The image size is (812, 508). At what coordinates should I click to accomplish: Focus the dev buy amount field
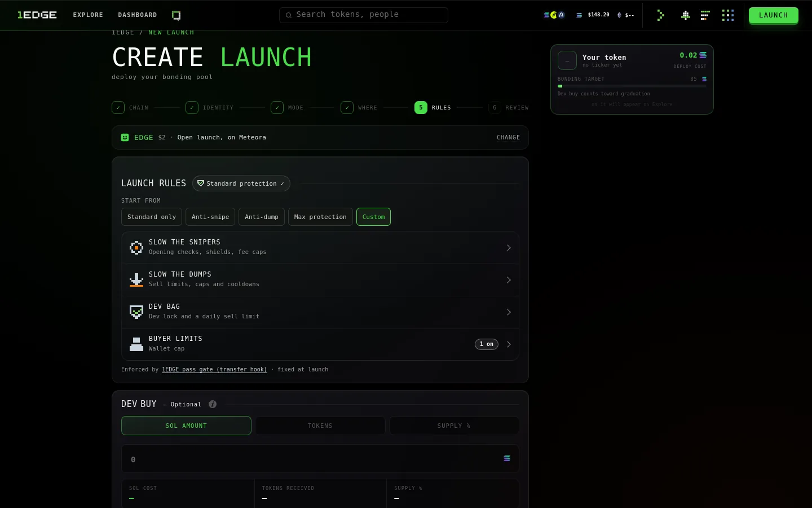coord(320,459)
